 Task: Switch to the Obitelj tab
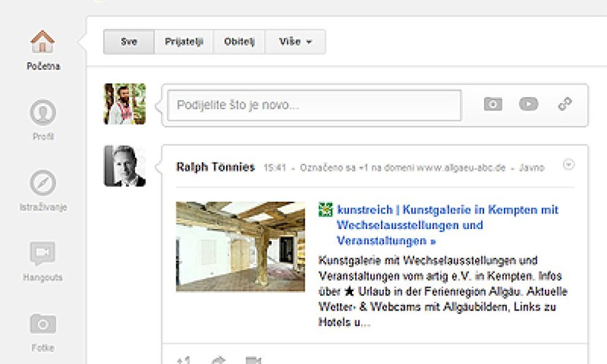(x=238, y=42)
